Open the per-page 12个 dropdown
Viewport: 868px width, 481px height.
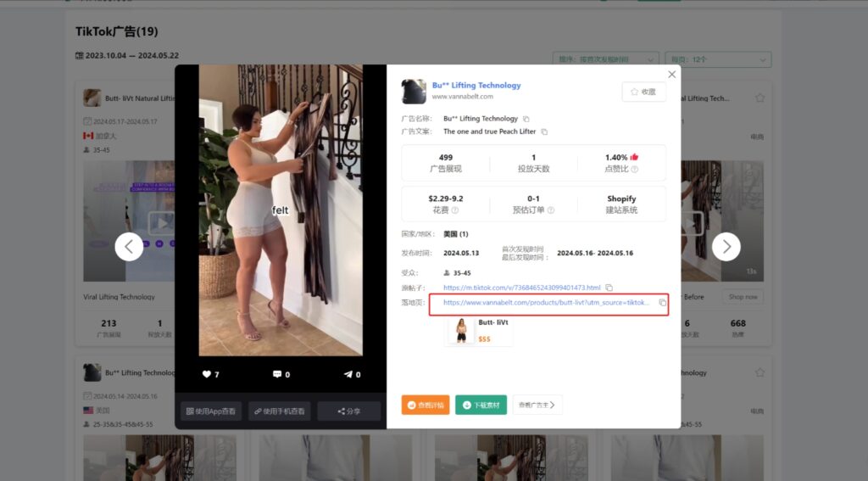tap(718, 59)
